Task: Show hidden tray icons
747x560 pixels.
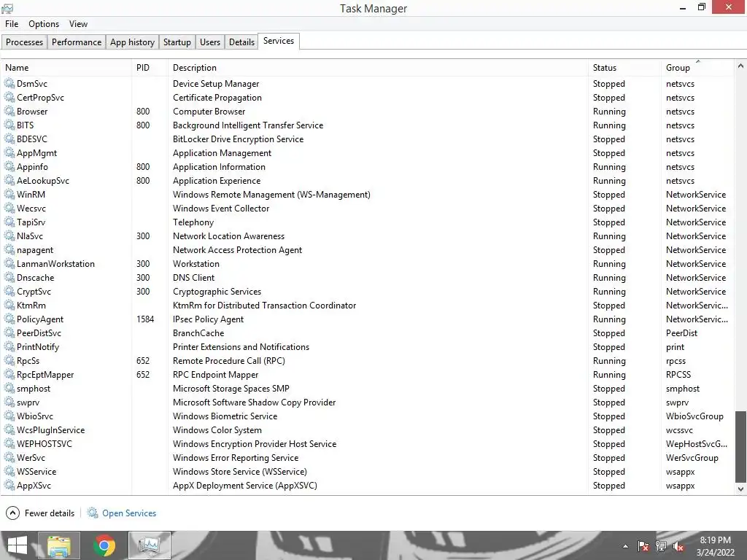Action: (625, 546)
